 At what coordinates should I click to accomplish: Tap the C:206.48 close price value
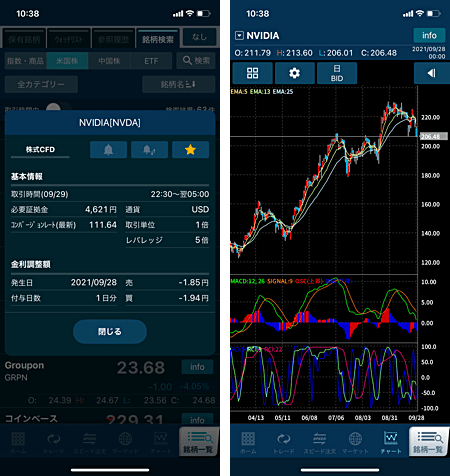[379, 53]
